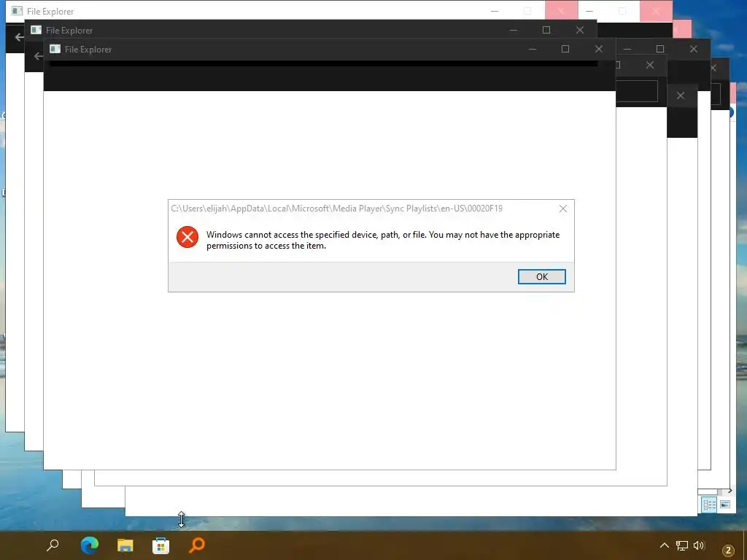Switch to large thumbnails view in the background window
The width and height of the screenshot is (747, 560).
[x=725, y=505]
